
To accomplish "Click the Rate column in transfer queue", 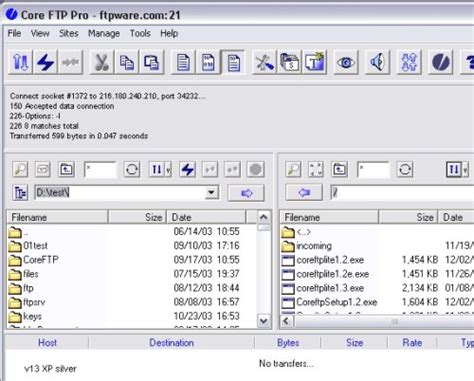I will [412, 343].
